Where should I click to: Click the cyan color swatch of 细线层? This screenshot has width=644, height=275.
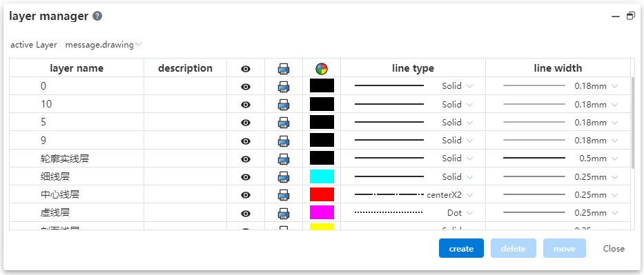(x=322, y=176)
